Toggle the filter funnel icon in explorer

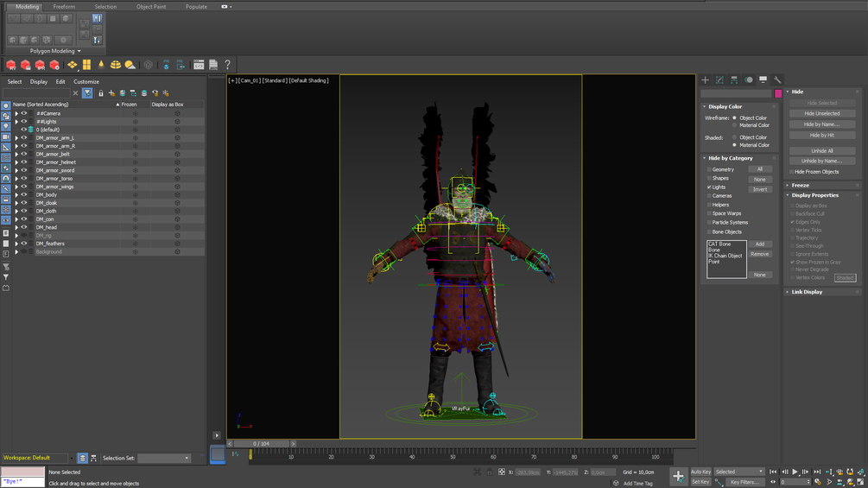pyautogui.click(x=87, y=93)
